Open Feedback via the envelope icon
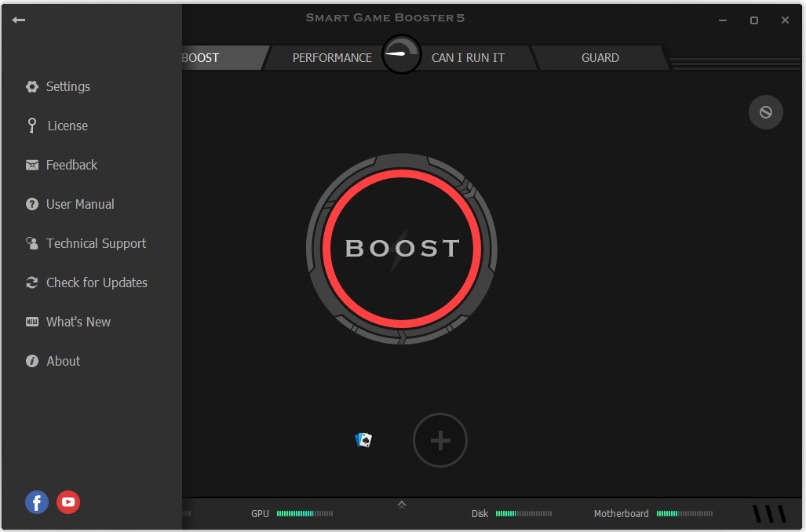Viewport: 806px width, 532px height. 31,165
